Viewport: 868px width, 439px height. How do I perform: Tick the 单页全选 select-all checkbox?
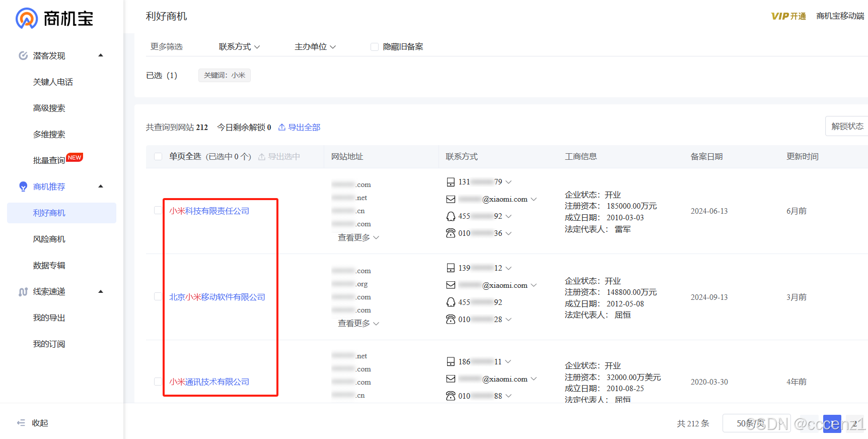[x=158, y=157]
